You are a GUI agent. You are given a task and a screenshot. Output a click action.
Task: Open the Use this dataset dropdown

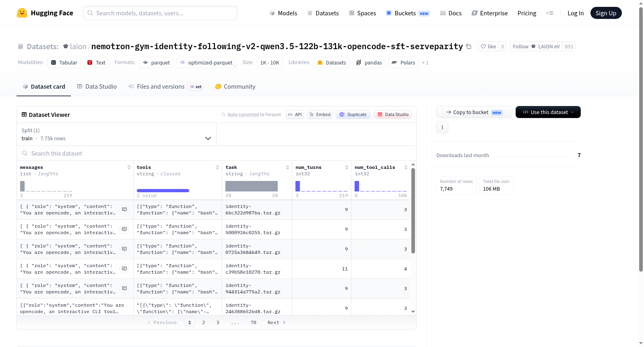tap(548, 112)
